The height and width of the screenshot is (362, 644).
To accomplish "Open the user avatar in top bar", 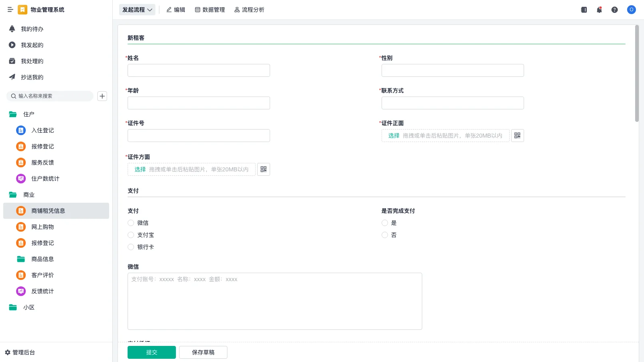I will pos(631,10).
